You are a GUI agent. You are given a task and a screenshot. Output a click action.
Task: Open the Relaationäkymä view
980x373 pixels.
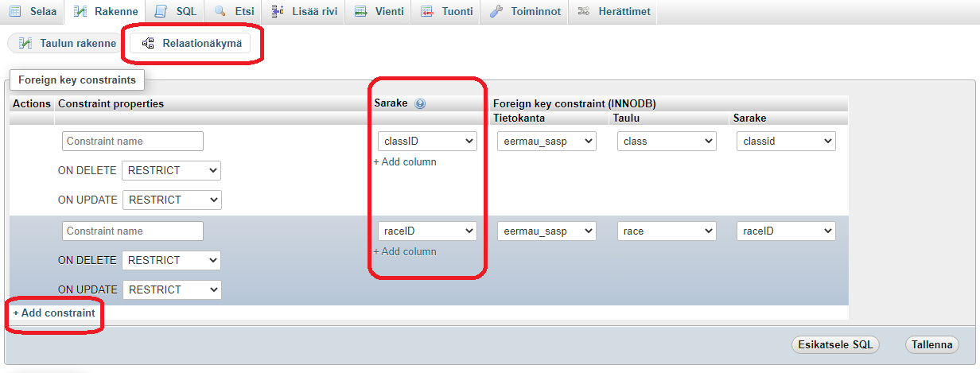(191, 43)
